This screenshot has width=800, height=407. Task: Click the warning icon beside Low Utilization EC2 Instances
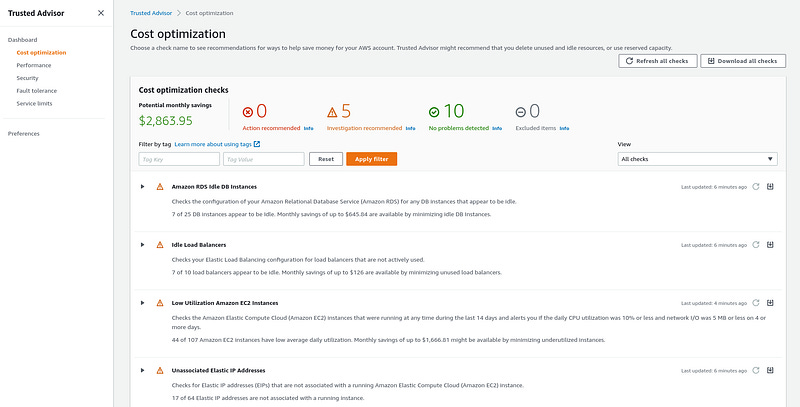(x=160, y=303)
